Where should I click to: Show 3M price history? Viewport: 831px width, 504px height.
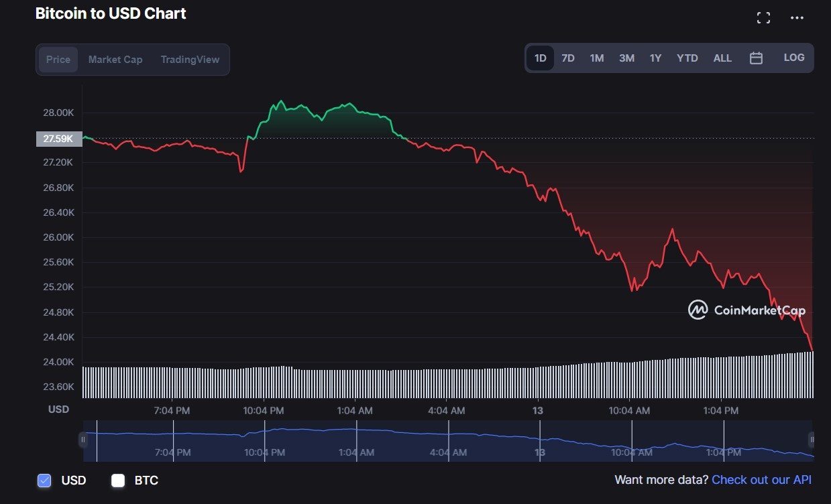click(626, 58)
